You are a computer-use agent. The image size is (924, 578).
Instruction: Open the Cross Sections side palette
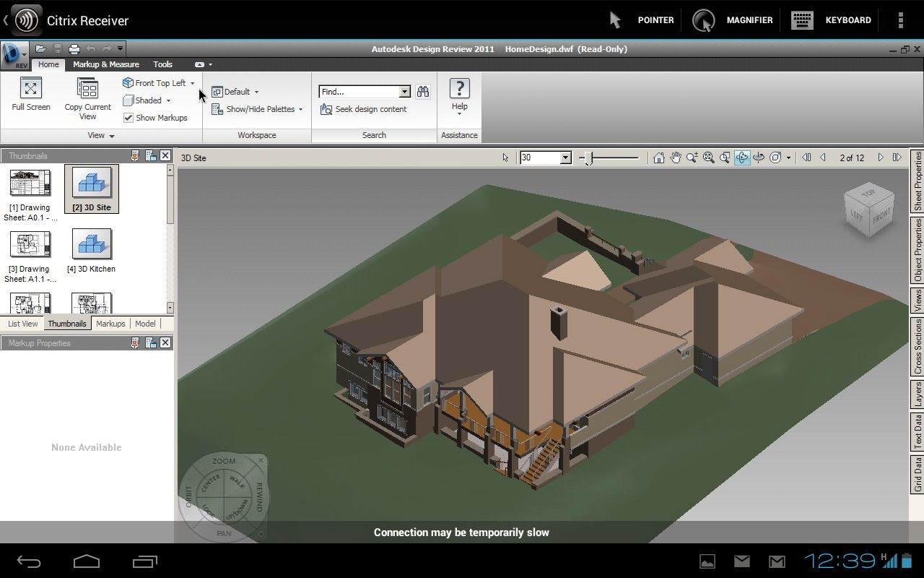tap(917, 348)
